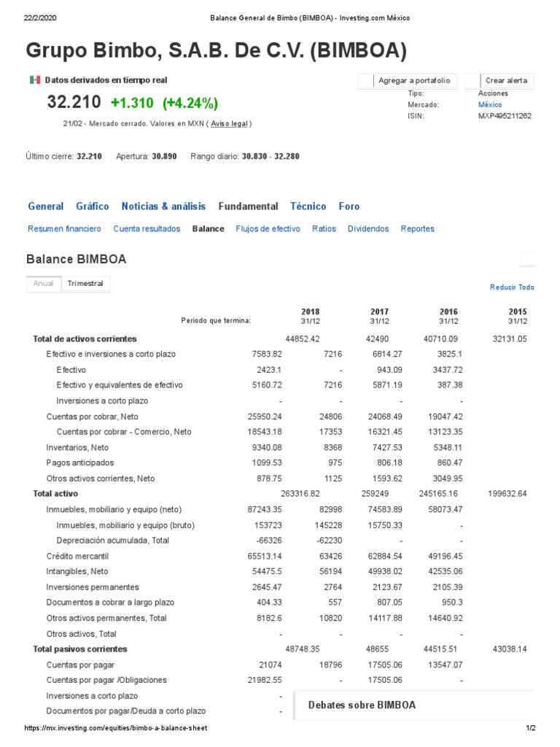Viewport: 560px width, 747px height.
Task: Click the Debates sobre BIMBOA panel heading
Action: (362, 705)
